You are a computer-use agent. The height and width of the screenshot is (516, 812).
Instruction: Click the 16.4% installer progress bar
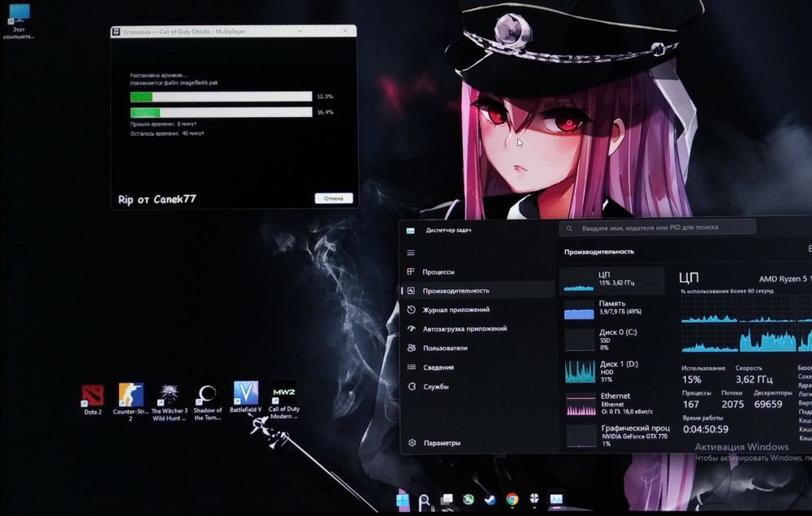[x=221, y=112]
